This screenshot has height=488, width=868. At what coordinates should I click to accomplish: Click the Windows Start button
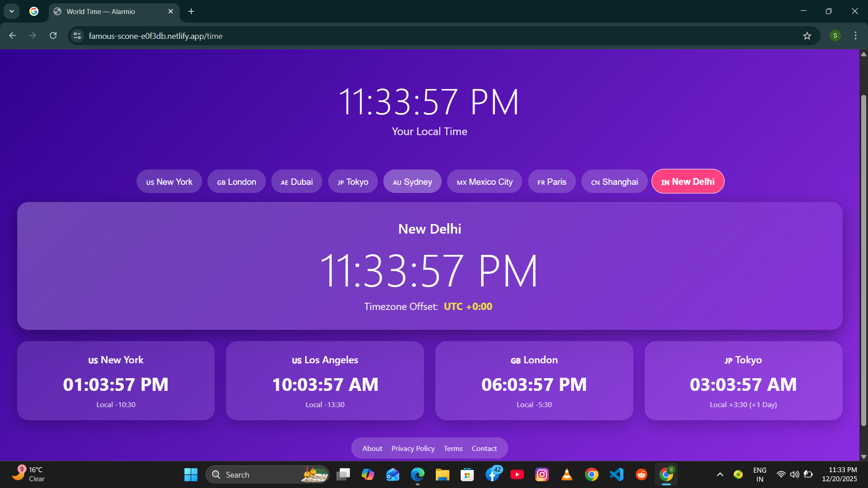[190, 474]
